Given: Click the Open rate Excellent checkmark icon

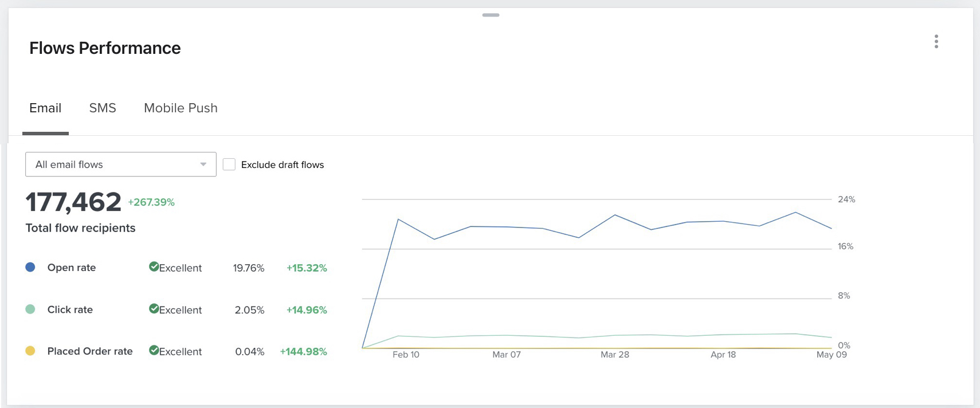Looking at the screenshot, I should tap(154, 266).
